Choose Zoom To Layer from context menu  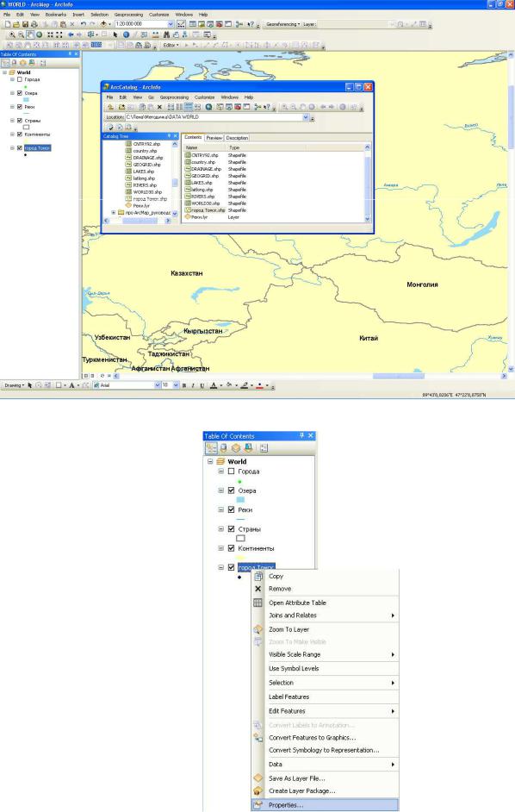tap(289, 629)
